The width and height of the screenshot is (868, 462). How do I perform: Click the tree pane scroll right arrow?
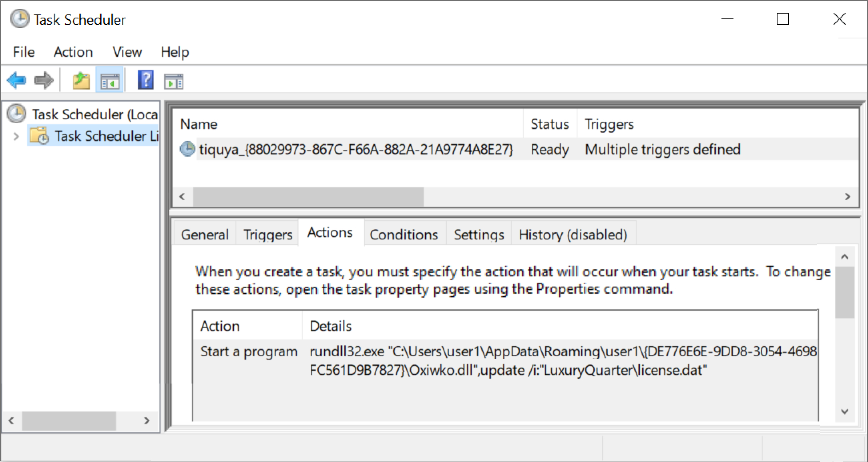point(147,421)
